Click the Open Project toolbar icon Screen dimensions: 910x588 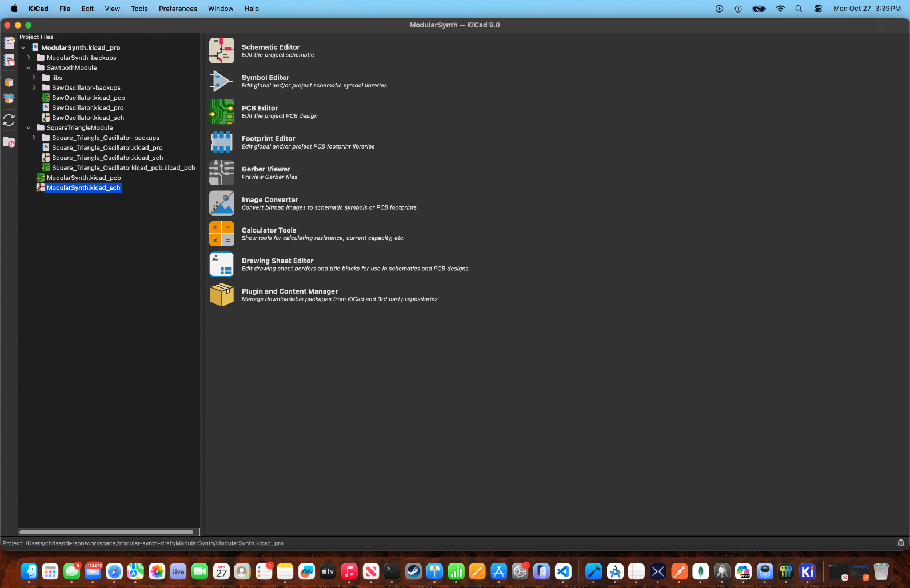tap(9, 61)
